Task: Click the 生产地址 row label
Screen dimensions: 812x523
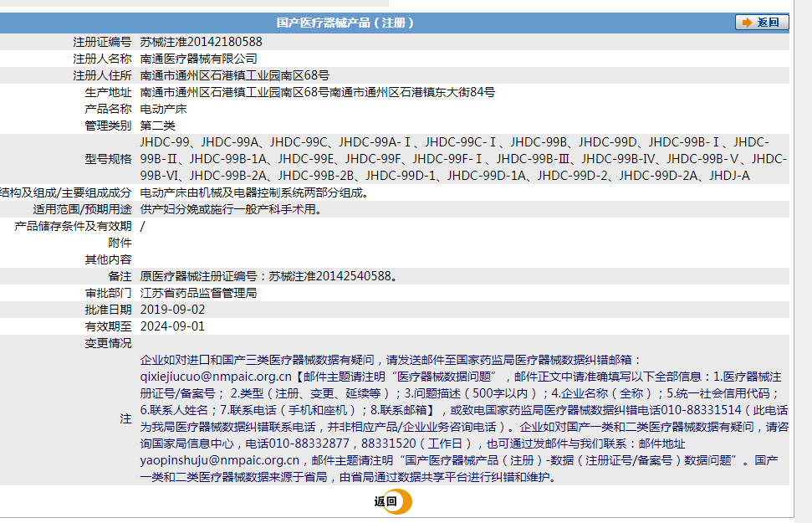Action: coord(108,92)
